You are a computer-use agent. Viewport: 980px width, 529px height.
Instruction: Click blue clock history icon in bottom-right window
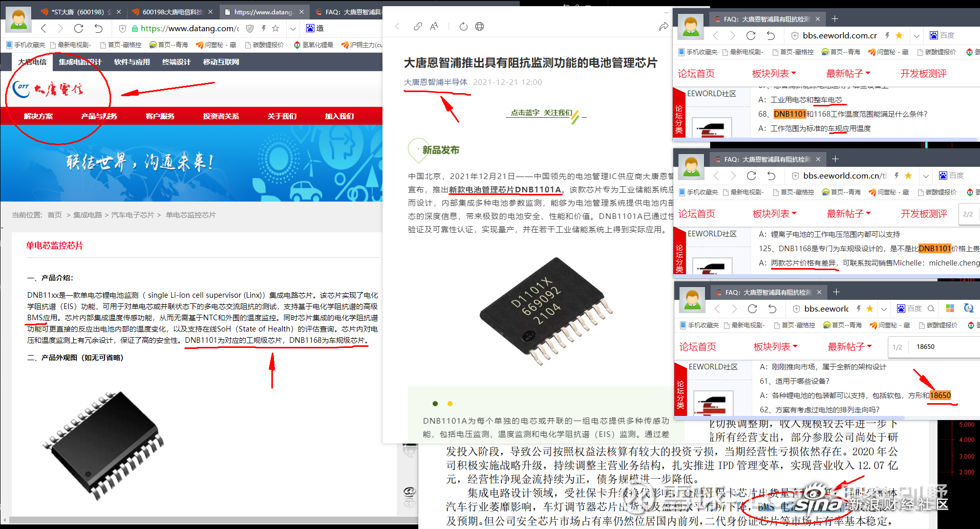(968, 308)
